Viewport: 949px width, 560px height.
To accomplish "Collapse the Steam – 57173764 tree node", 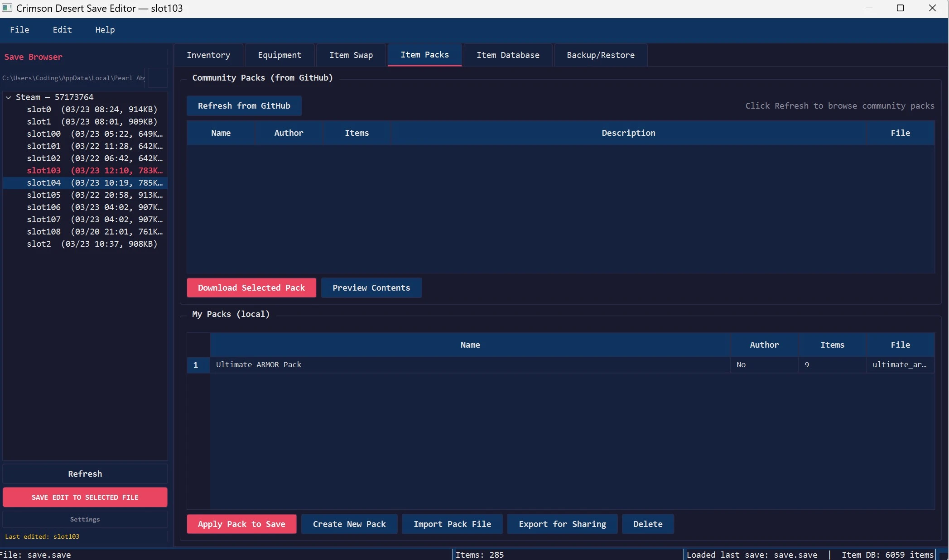I will [x=8, y=97].
